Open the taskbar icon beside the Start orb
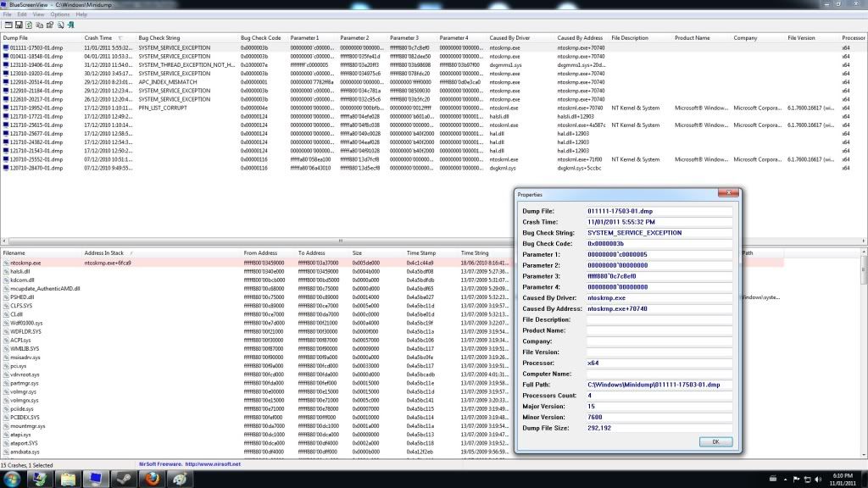Viewport: 868px width, 488px height. pyautogui.click(x=40, y=479)
